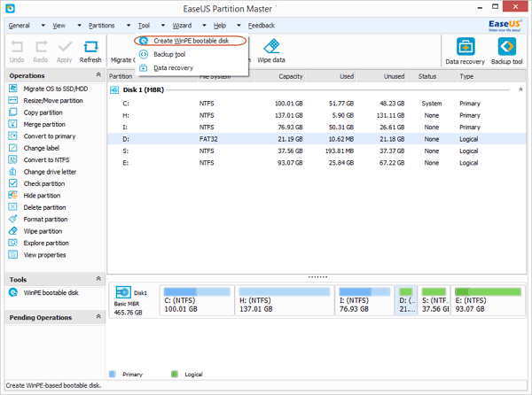Open the Help menu dropdown arrow
This screenshot has height=395, width=532.
pyautogui.click(x=239, y=26)
